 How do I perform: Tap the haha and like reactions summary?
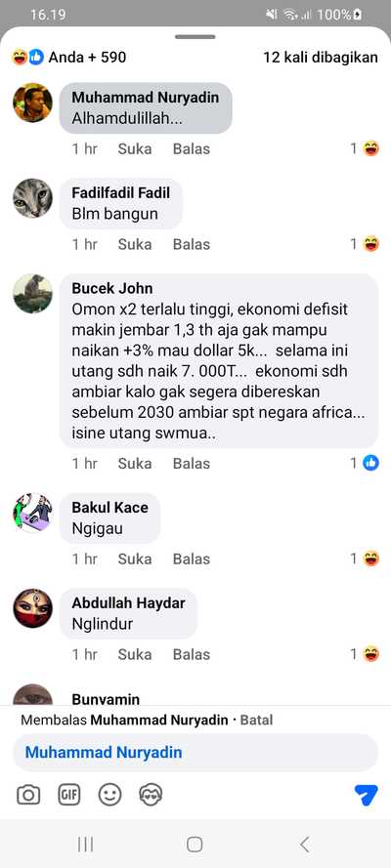(69, 57)
